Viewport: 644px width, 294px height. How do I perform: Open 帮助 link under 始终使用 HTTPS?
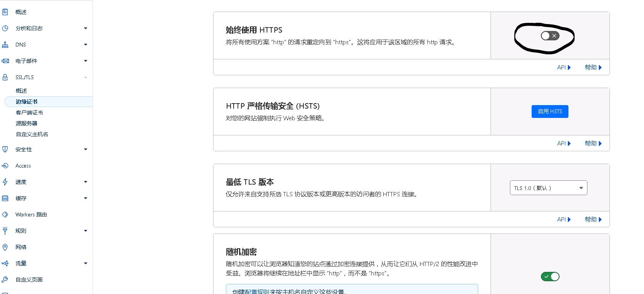click(x=593, y=67)
